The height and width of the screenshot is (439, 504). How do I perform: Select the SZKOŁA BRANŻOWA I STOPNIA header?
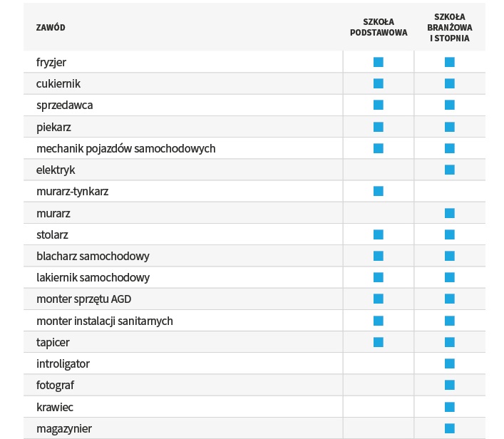click(x=450, y=27)
